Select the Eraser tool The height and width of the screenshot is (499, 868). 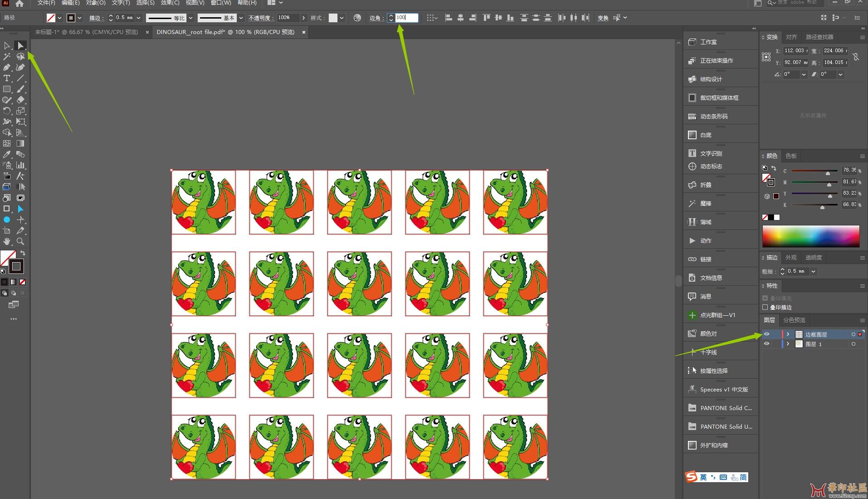[20, 100]
